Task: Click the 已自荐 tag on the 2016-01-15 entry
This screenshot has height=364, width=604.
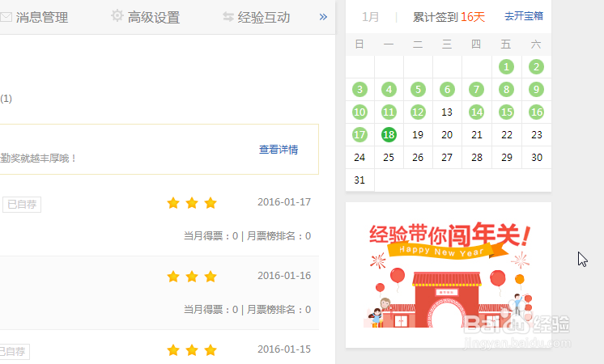Action: point(14,351)
